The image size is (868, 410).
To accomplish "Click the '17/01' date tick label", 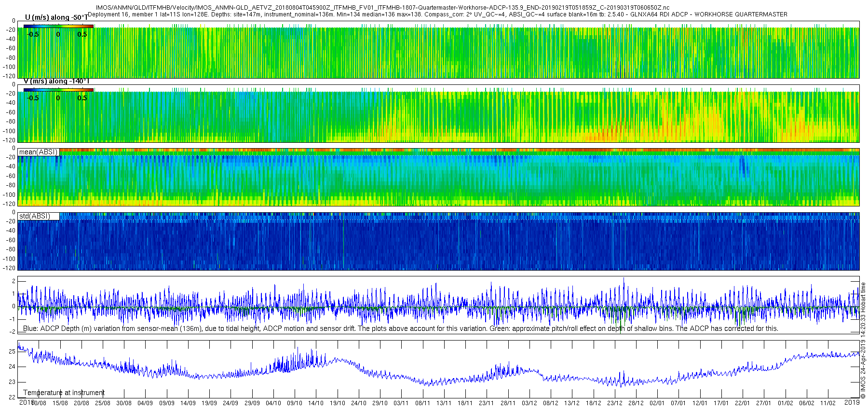I will tap(721, 403).
